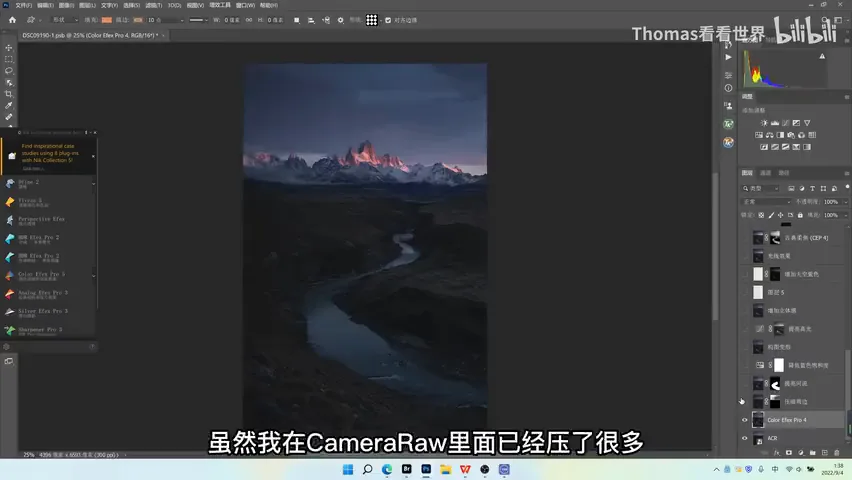
Task: Create a new layer group folder
Action: click(x=812, y=452)
